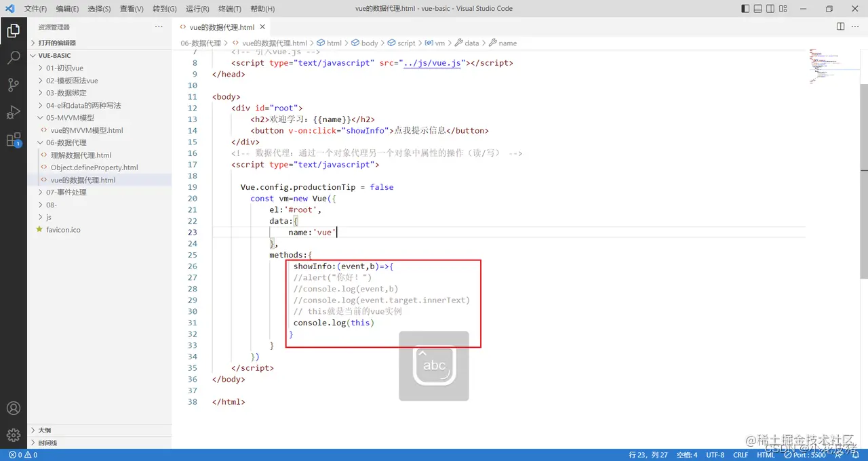Open 理解数据代理.html file

point(100,155)
